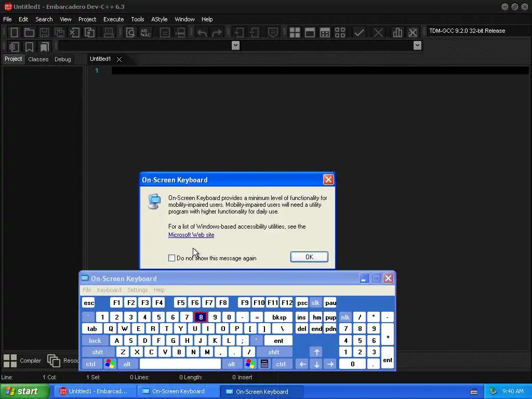The width and height of the screenshot is (532, 399).
Task: Click the F5 key on On-Screen Keyboard
Action: tap(181, 303)
